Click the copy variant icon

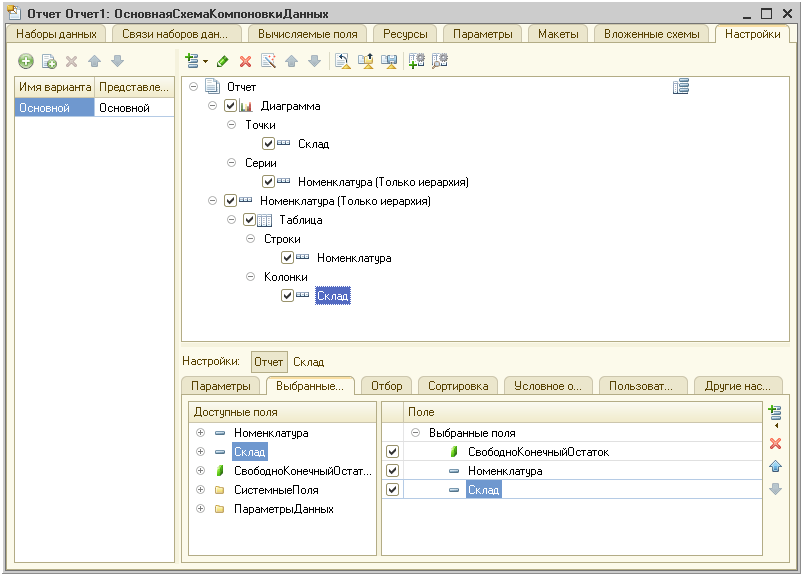point(48,62)
